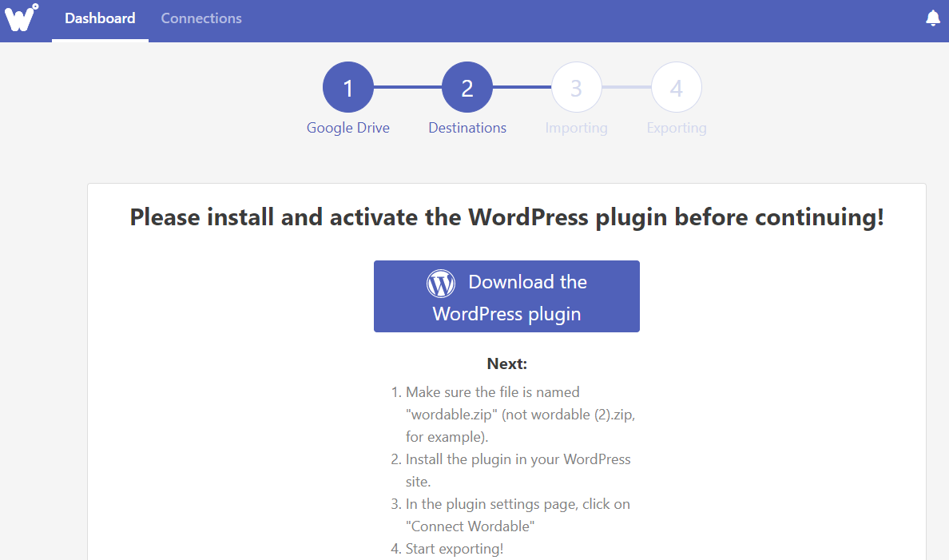Click the faded step 4 circle

click(677, 88)
